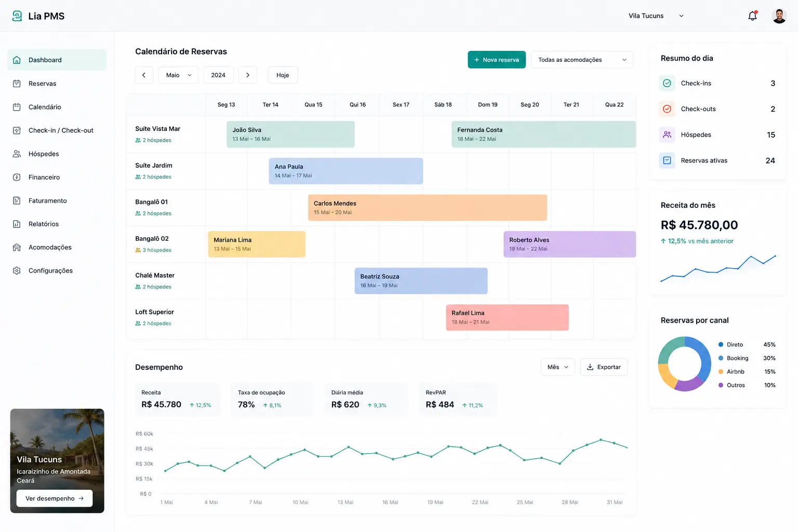Click the Reservas ativas blue icon

667,161
